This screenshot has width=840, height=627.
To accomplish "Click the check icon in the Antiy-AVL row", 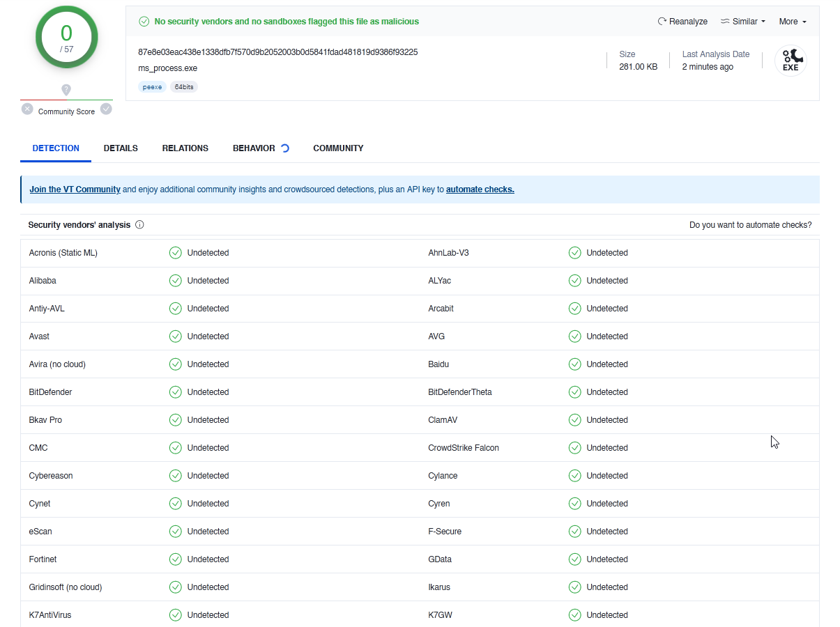I will click(x=176, y=309).
